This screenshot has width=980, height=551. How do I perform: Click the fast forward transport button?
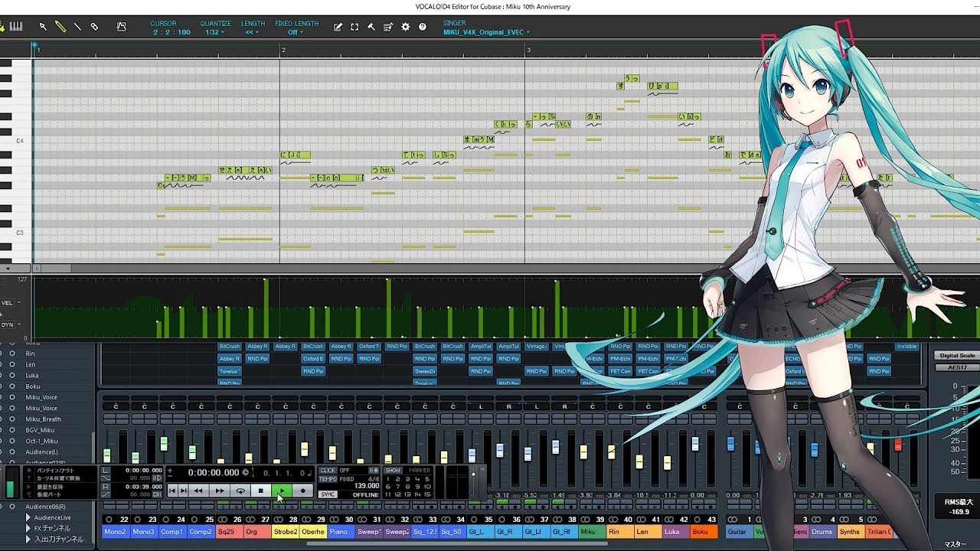[220, 491]
